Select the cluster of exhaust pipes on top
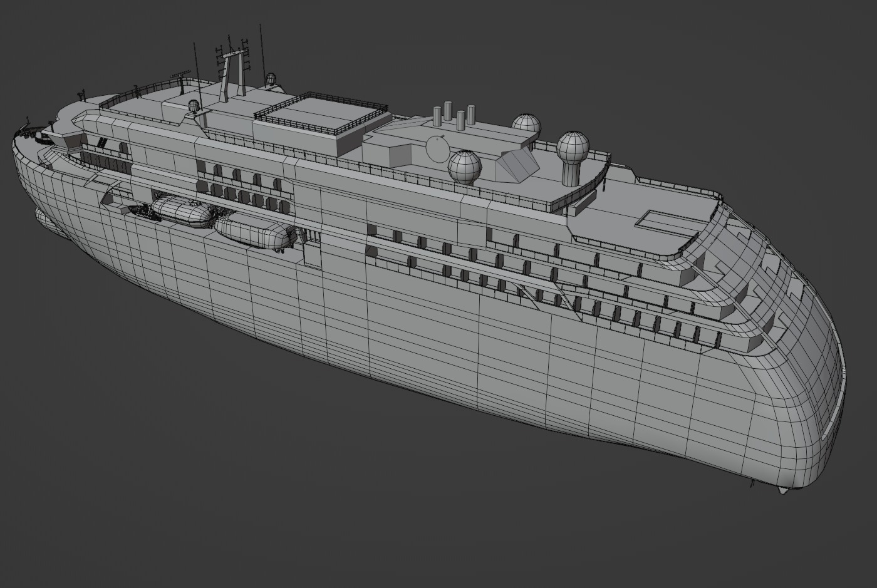Image resolution: width=877 pixels, height=588 pixels. tap(454, 116)
